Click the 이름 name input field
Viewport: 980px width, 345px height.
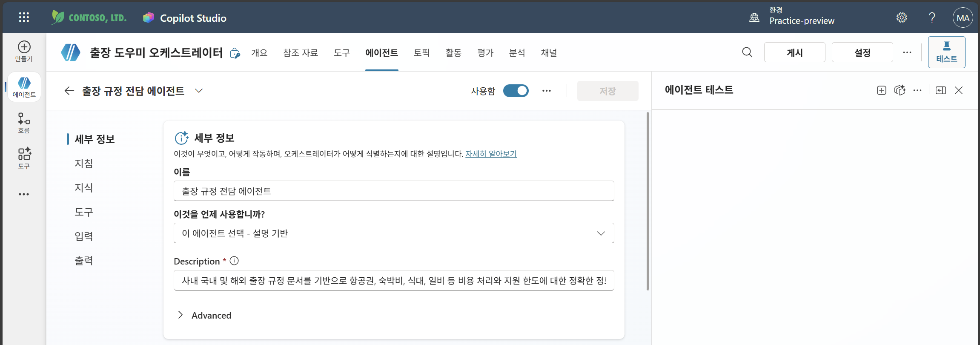click(x=394, y=191)
